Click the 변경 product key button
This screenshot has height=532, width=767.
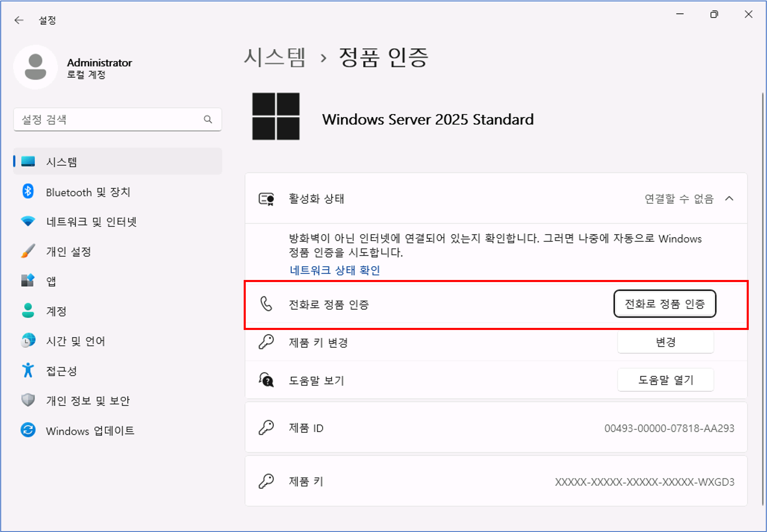665,342
